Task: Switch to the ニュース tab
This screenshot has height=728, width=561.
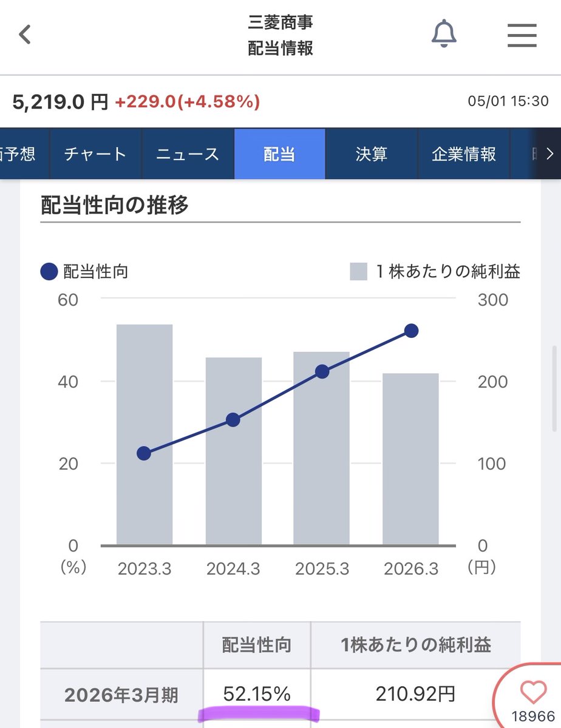Action: 188,154
